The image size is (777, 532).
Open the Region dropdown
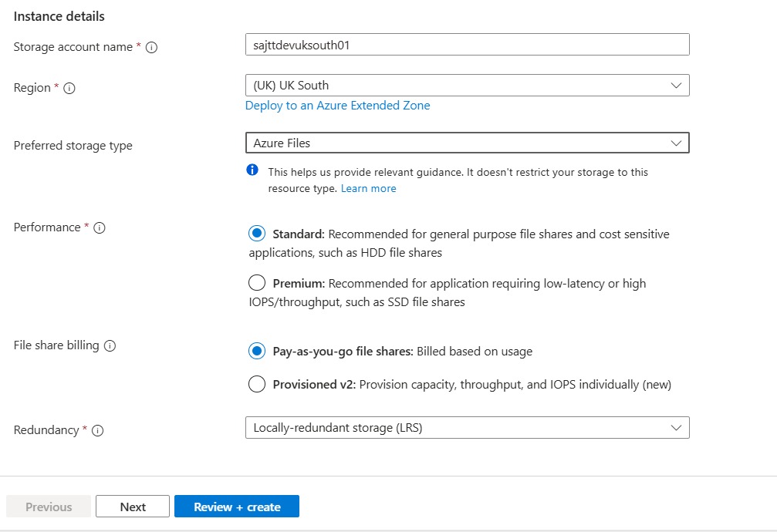(x=466, y=86)
